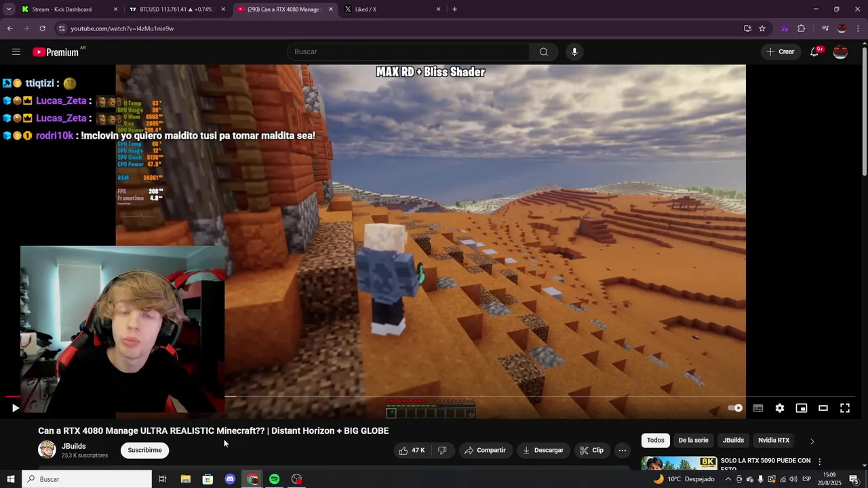
Task: Open the SOLO LA RTX 5090 video thumbnail
Action: (x=679, y=463)
